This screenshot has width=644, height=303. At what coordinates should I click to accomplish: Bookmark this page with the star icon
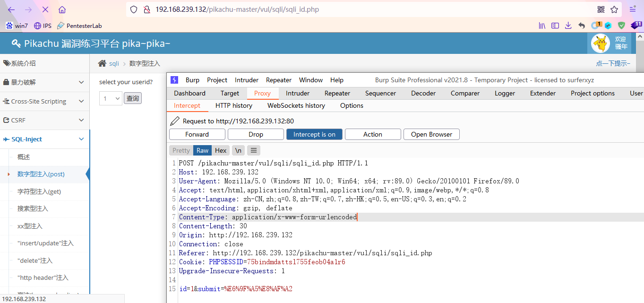pyautogui.click(x=614, y=9)
